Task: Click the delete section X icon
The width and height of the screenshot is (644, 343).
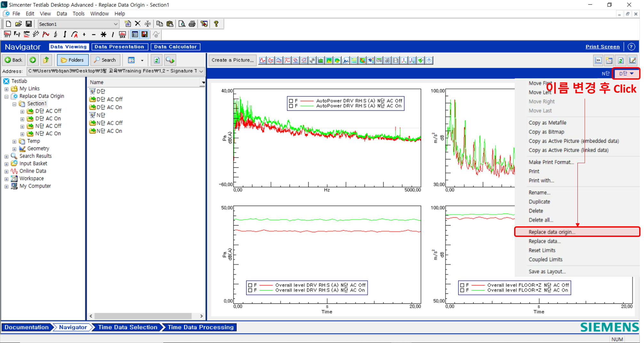Action: click(138, 24)
